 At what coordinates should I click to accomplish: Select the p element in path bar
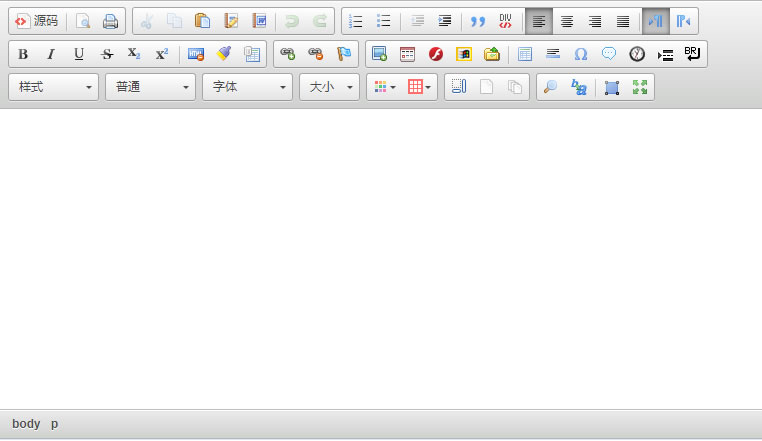pos(55,424)
